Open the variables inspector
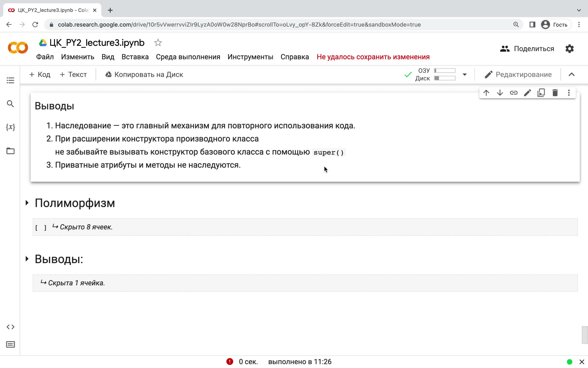This screenshot has width=588, height=368. coord(10,127)
